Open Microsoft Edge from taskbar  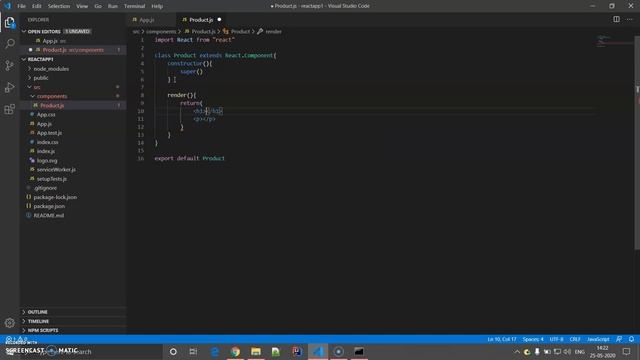point(215,351)
